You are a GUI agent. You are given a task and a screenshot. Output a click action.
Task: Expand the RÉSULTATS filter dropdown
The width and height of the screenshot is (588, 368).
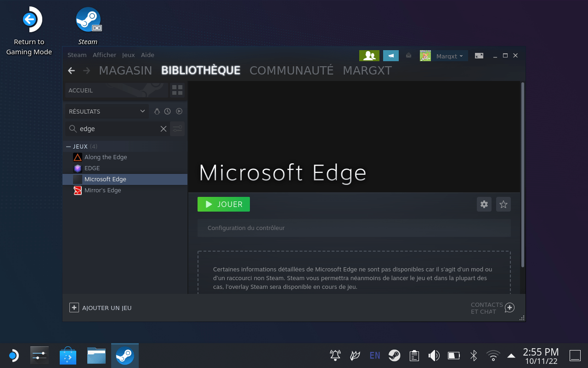(107, 111)
